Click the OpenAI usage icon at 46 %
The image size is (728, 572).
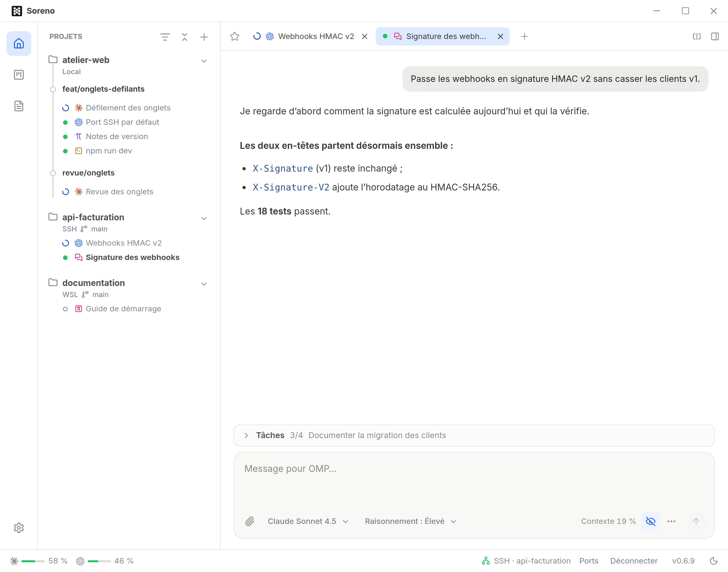click(80, 561)
